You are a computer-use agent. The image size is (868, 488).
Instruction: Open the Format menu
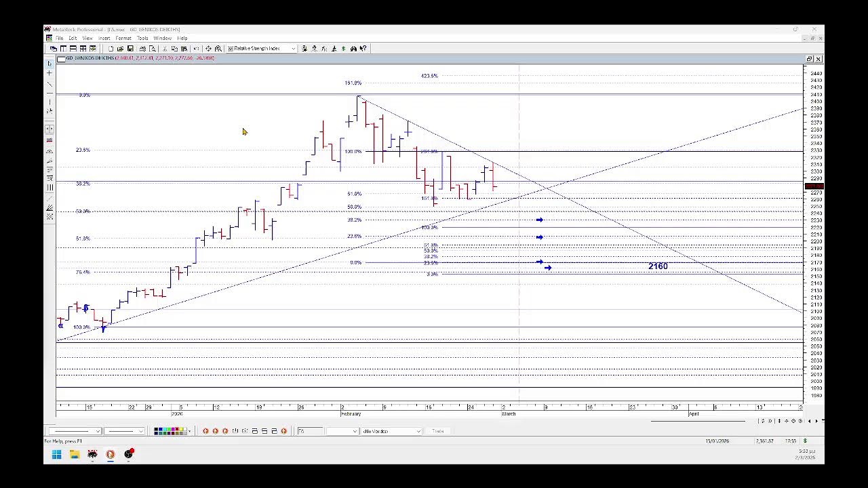pos(123,38)
